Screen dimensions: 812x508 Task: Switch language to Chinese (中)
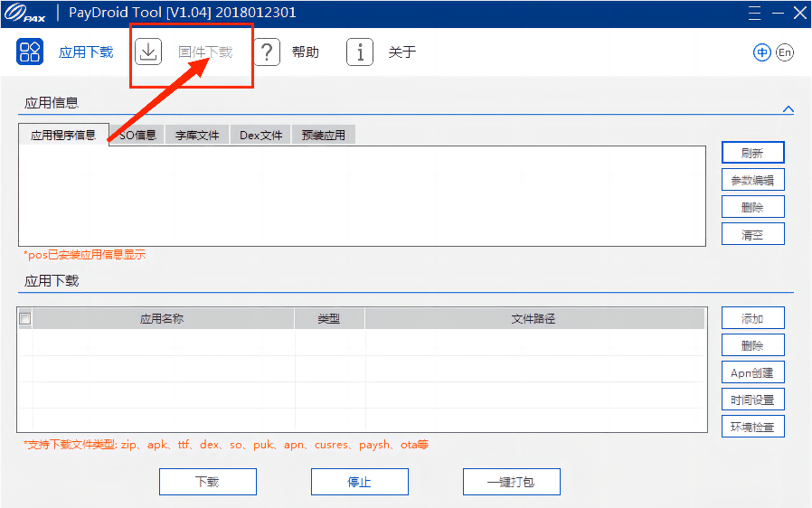point(761,52)
